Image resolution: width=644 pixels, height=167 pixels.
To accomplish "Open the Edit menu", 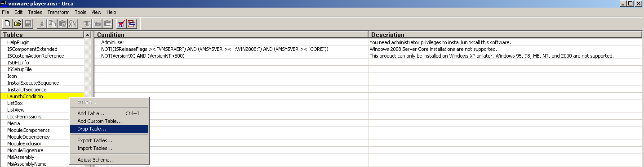I will pyautogui.click(x=18, y=12).
